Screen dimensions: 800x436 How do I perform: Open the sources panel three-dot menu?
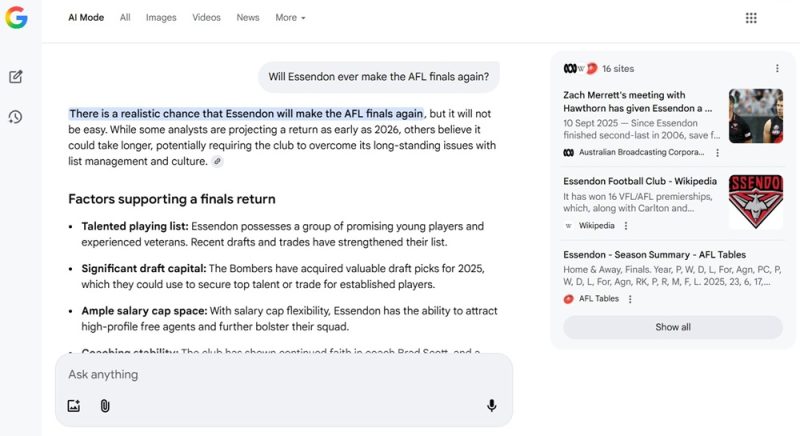pos(777,68)
